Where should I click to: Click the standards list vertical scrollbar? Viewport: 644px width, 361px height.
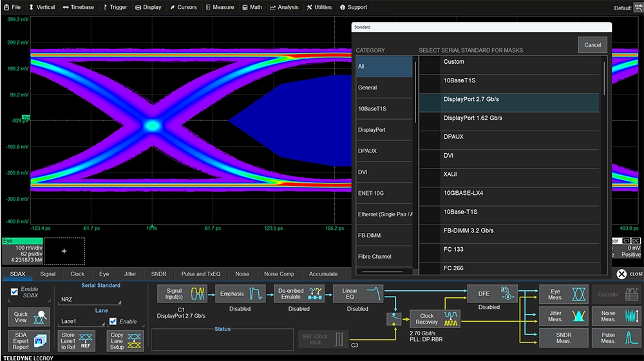tap(604, 78)
